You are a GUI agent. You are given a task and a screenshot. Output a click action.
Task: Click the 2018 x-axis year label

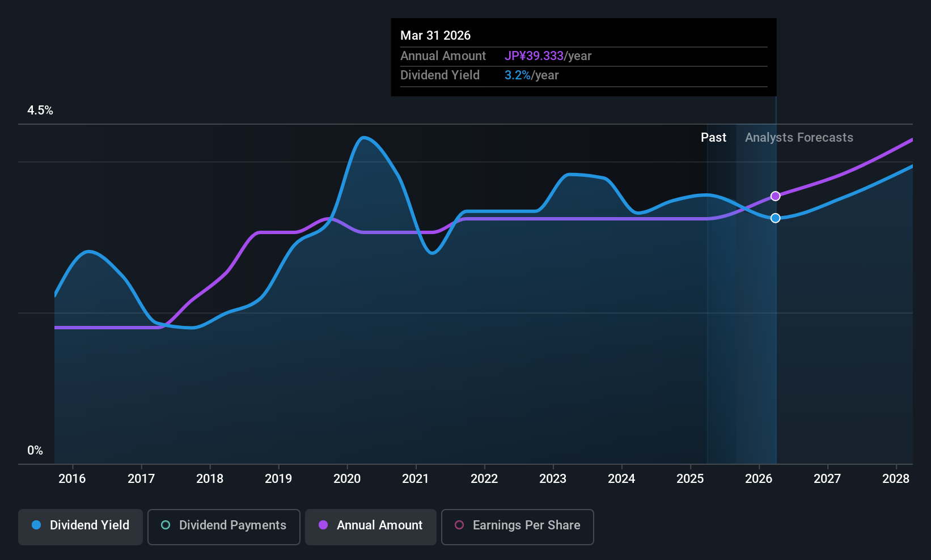pyautogui.click(x=210, y=479)
